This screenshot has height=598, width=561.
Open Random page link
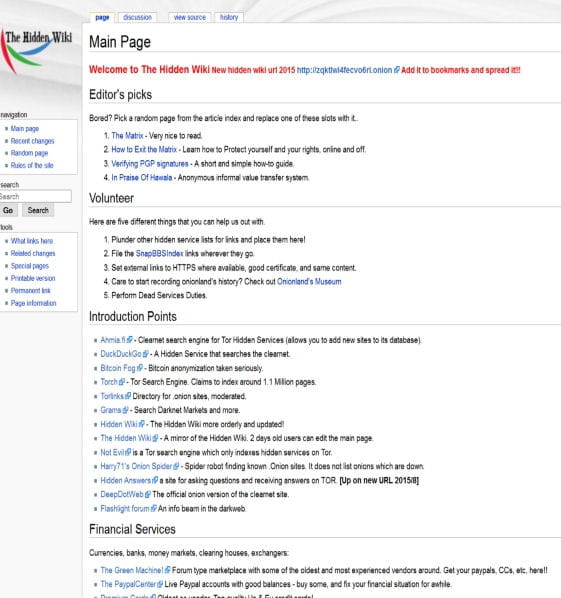[29, 153]
